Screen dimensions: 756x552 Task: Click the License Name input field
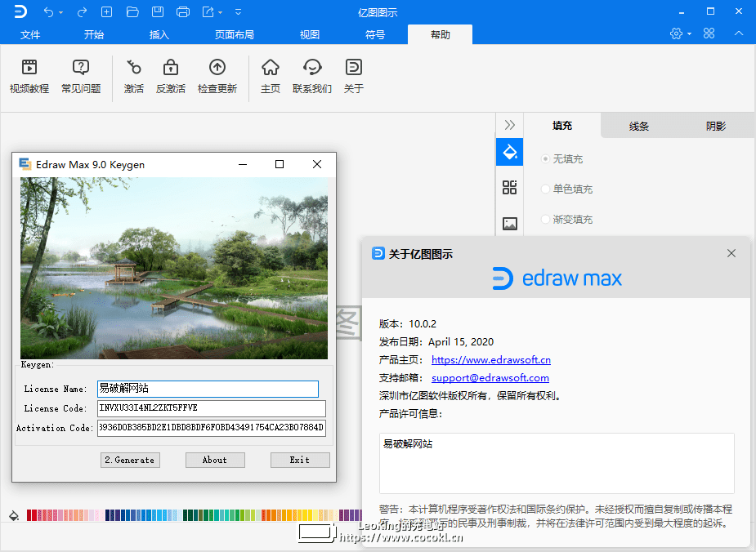click(208, 389)
